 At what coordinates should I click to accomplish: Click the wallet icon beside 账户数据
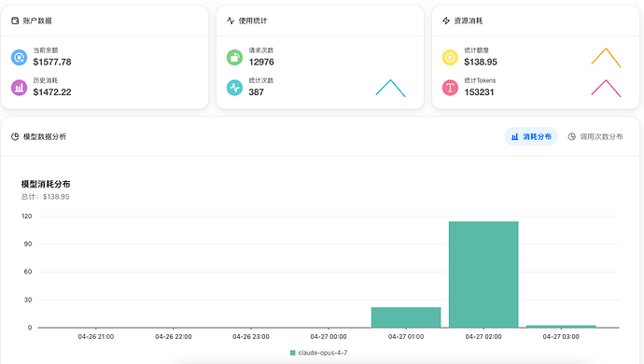click(15, 21)
